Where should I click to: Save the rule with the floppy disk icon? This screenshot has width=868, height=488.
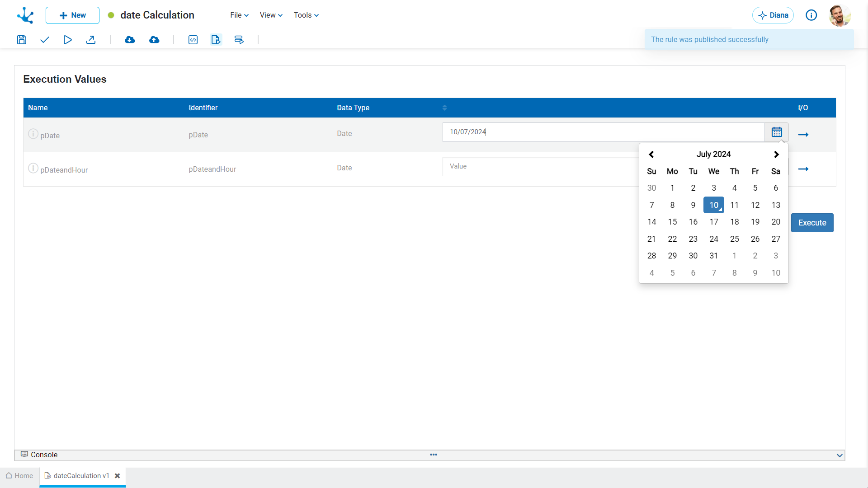click(x=22, y=40)
